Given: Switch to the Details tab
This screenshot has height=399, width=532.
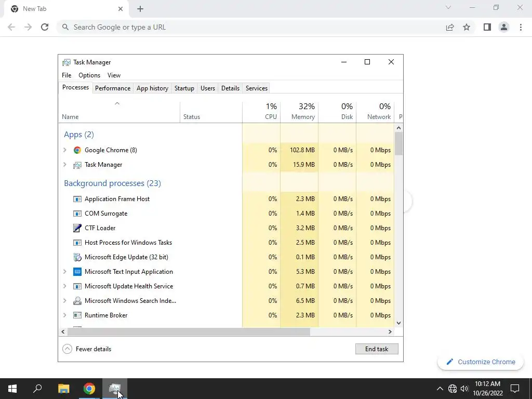Looking at the screenshot, I should click(x=230, y=88).
